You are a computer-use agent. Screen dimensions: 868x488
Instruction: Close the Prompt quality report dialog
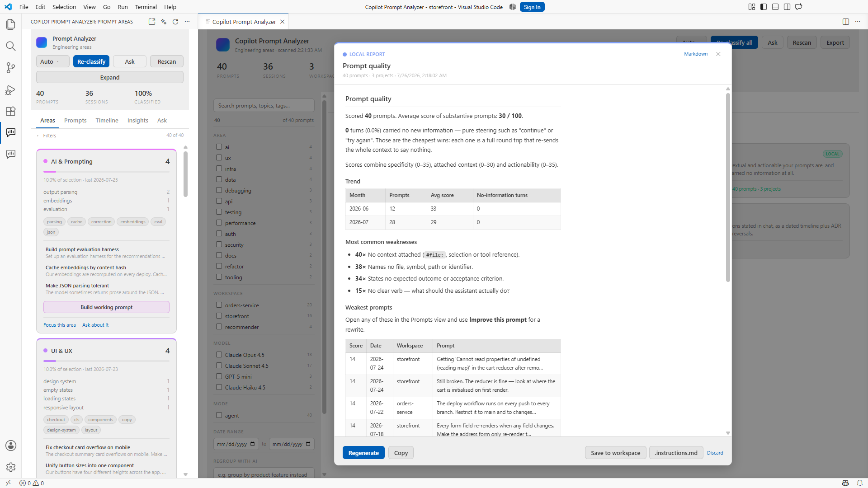718,54
